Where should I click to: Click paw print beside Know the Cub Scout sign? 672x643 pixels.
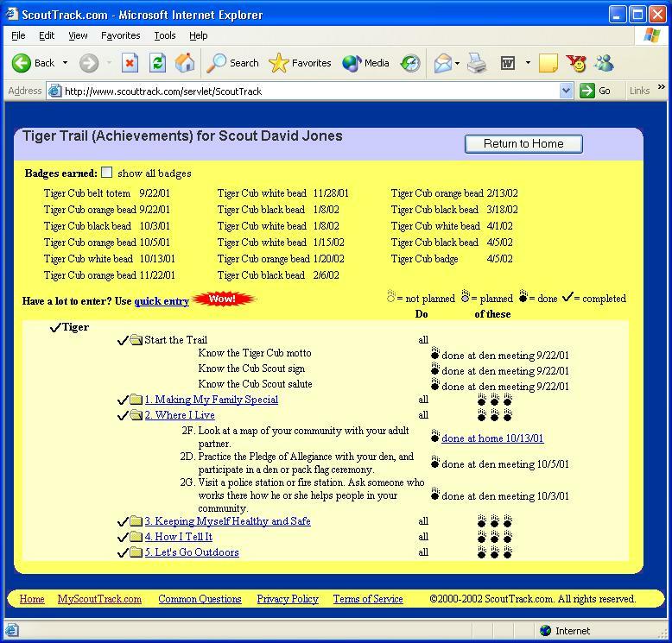(435, 369)
